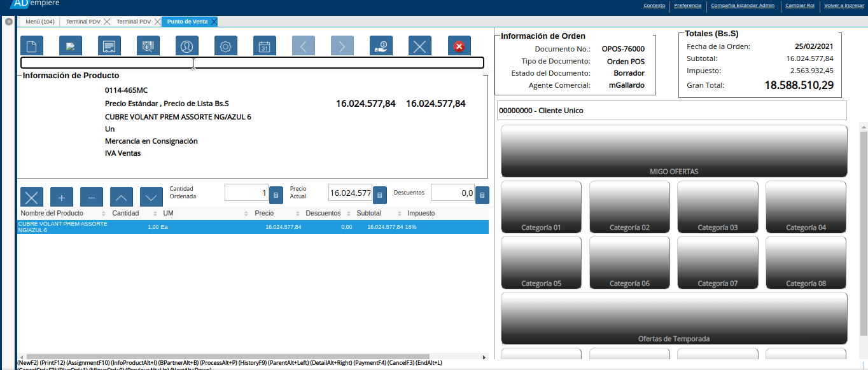Screen dimensions: 868x370
Task: Select Categoría 07 button
Action: (x=717, y=263)
